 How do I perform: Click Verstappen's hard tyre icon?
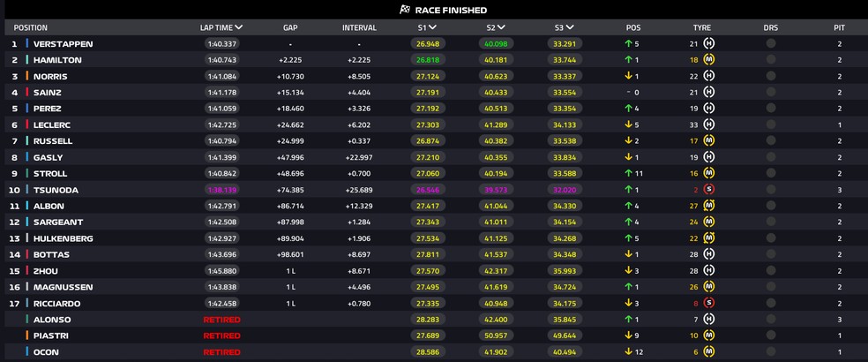pos(708,43)
